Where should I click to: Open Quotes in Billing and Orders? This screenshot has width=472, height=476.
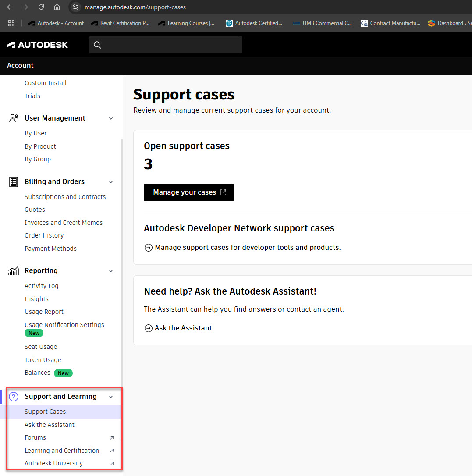click(x=35, y=210)
